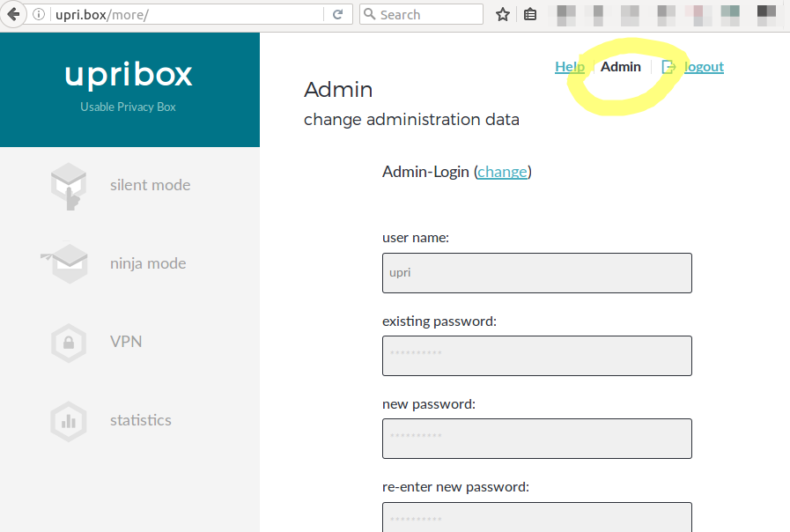790x532 pixels.
Task: Click the magnifier icon in Search box
Action: [369, 14]
